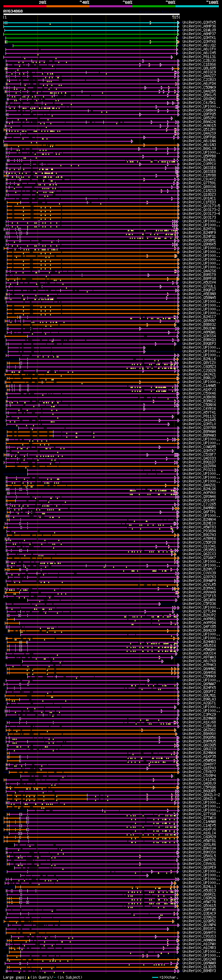Click the label UniRef100_Q9SLR6
The image size is (222, 980).
[x=199, y=844]
